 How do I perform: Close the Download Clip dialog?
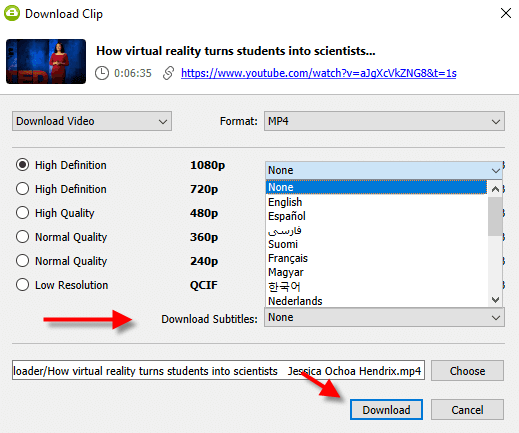[506, 13]
